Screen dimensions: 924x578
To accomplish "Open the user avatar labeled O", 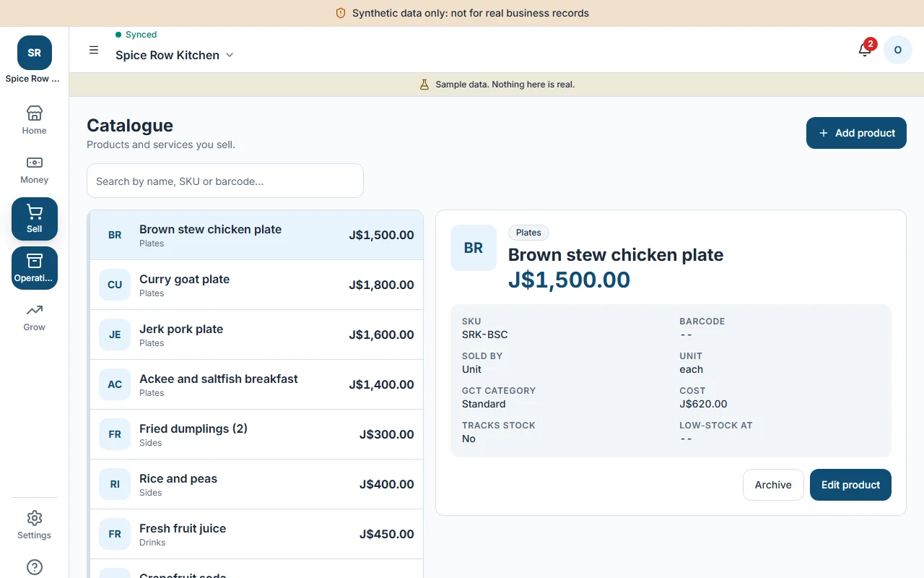I will 898,50.
